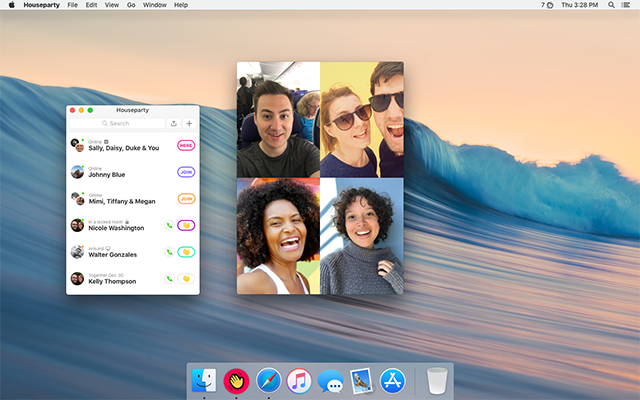Viewport: 640px width, 400px height.
Task: Join Johnny Blue's room
Action: (186, 171)
